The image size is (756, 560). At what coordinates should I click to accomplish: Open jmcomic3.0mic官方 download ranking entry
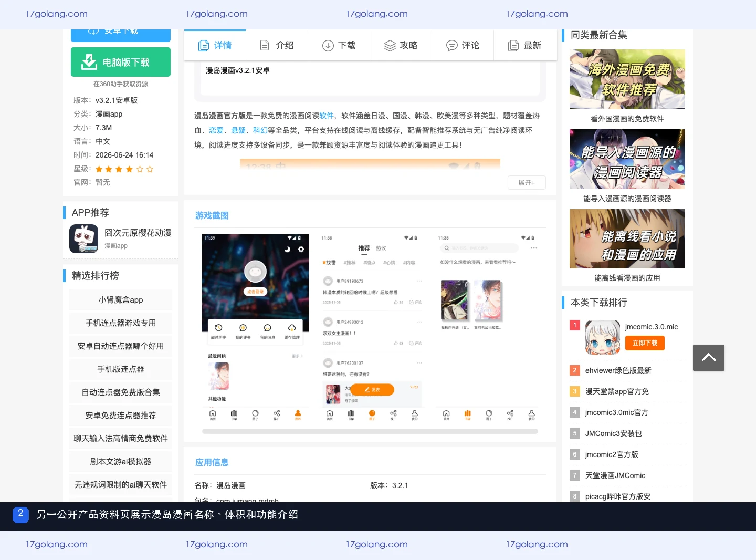coord(617,412)
